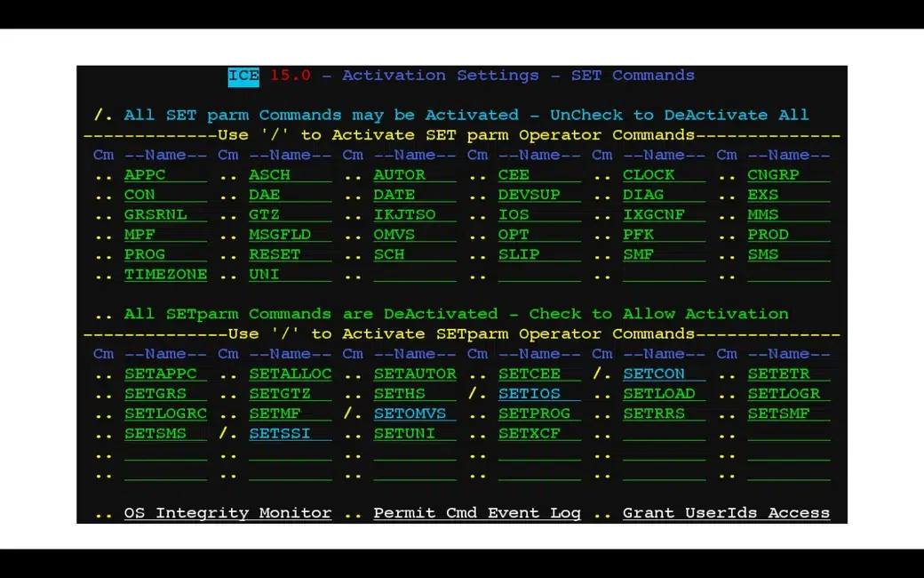Click the SETAPPC command name
The height and width of the screenshot is (578, 924).
(160, 374)
